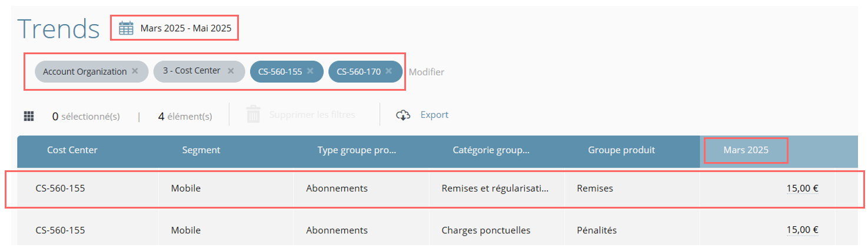
Task: Sort by the Catégorie group... column header
Action: 491,150
